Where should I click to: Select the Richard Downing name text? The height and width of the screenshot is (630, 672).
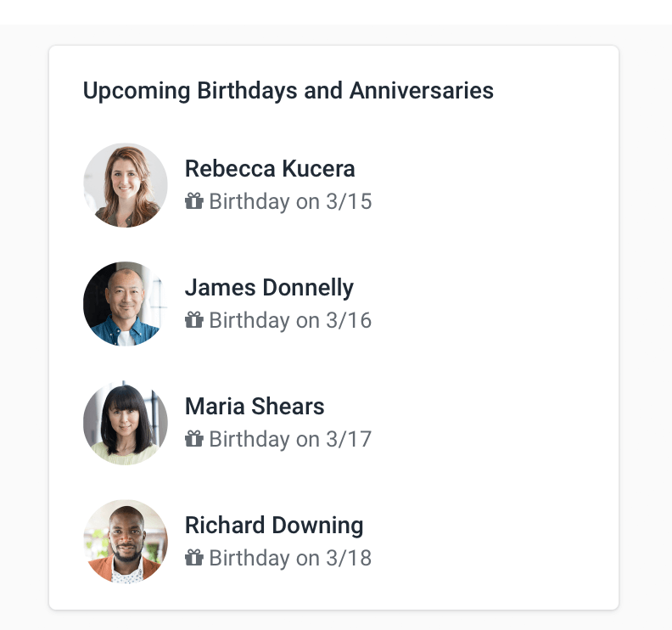[x=274, y=525]
